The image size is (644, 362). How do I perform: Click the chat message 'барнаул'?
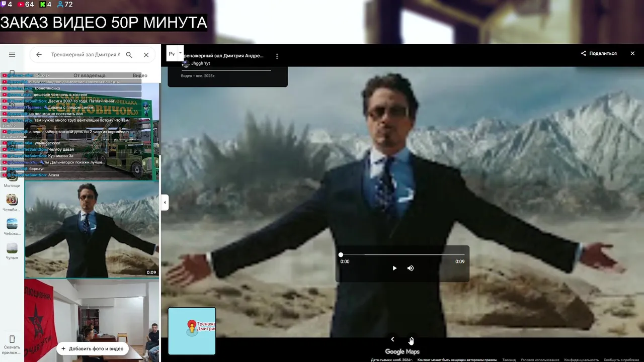coord(37,168)
